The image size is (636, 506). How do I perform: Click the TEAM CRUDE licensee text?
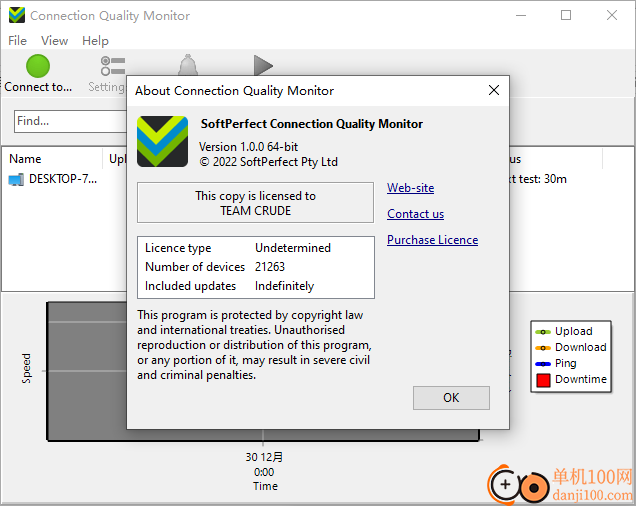coord(256,211)
